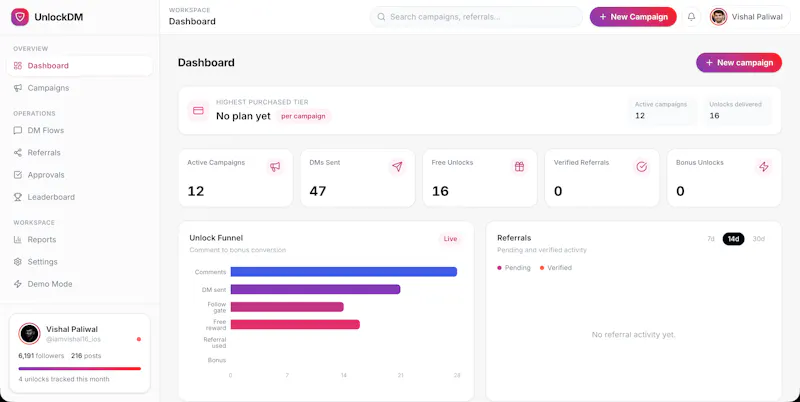
Task: Click the Referral used funnel label
Action: [215, 343]
